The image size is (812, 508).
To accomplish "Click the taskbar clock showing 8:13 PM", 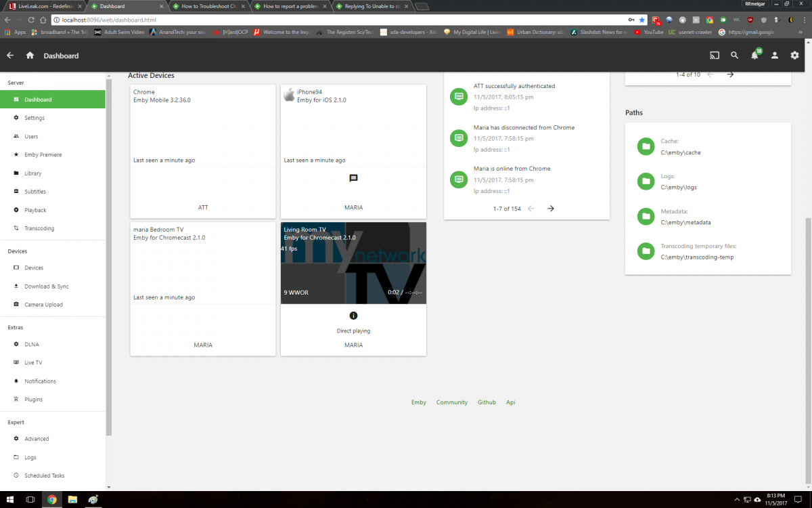I will [x=777, y=500].
